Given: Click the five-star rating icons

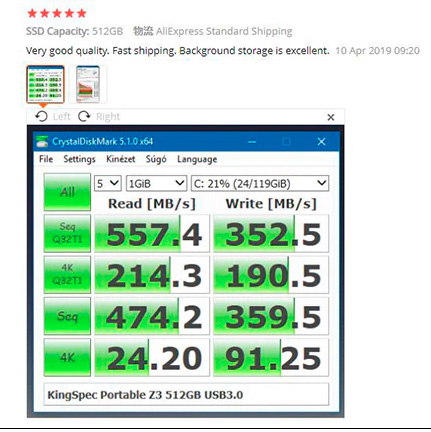Looking at the screenshot, I should coord(57,13).
